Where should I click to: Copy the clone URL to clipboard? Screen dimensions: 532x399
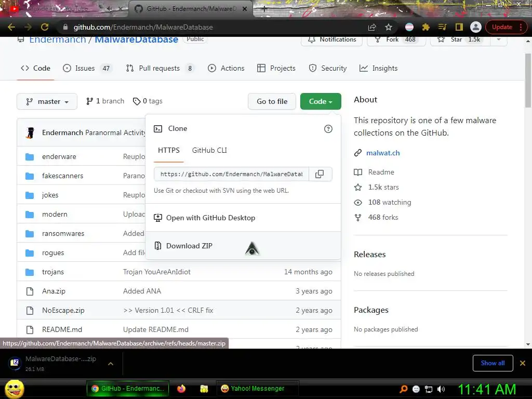point(320,174)
